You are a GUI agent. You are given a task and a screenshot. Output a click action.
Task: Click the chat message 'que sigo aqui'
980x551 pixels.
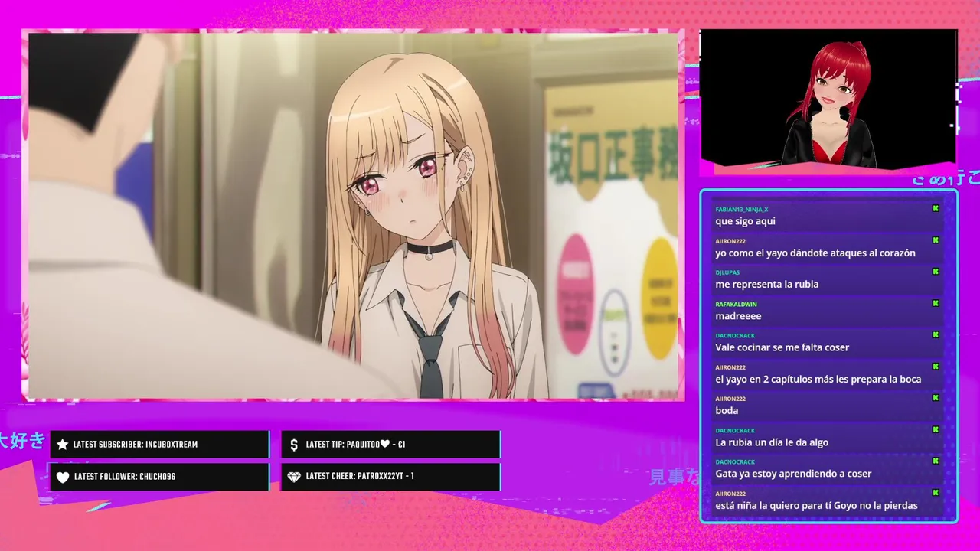click(745, 221)
